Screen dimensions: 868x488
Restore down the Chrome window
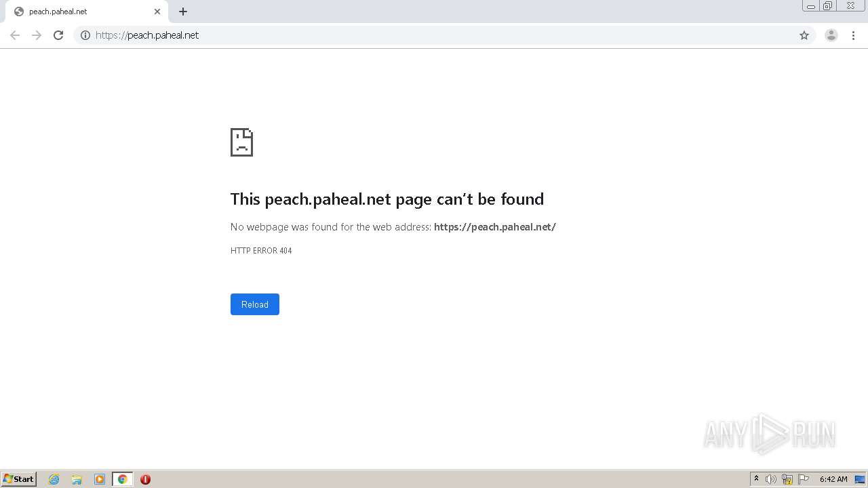click(x=828, y=6)
